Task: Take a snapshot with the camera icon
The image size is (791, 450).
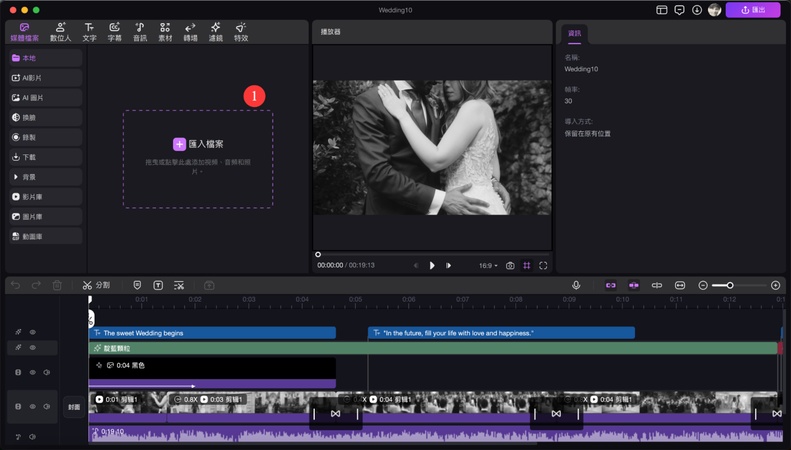Action: coord(510,266)
